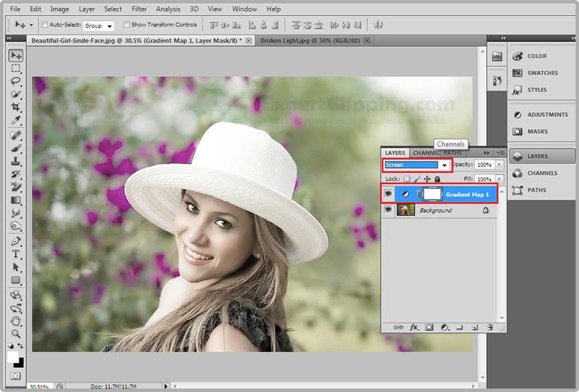
Task: Open the fx layer style icon
Action: tap(414, 328)
